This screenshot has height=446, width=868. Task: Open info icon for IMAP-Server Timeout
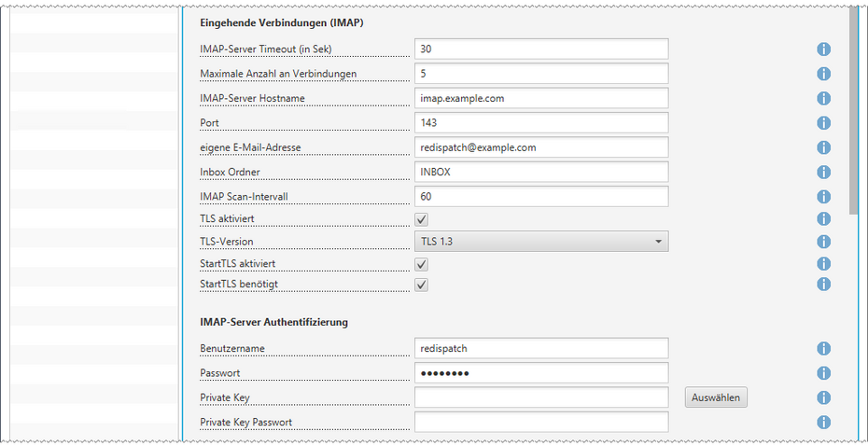click(x=824, y=49)
